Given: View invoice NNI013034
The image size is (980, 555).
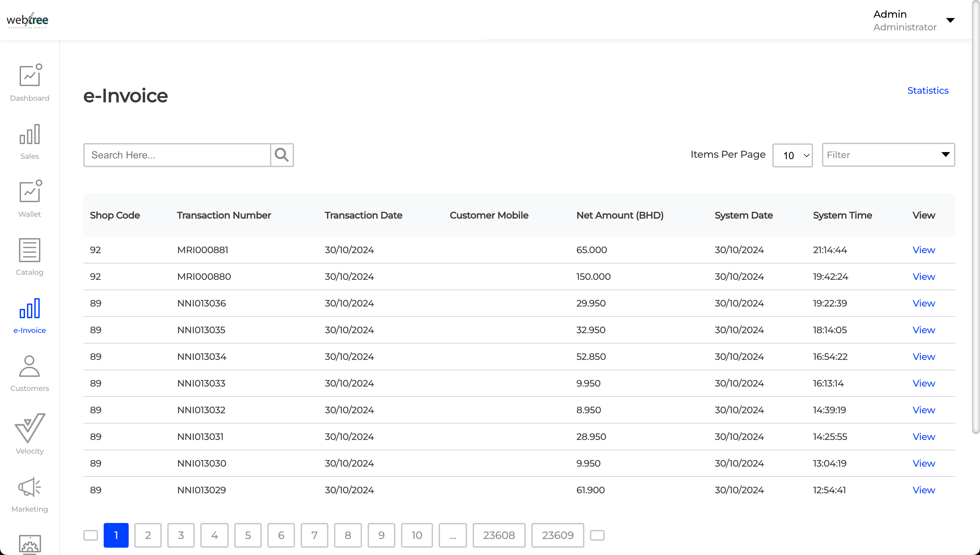Looking at the screenshot, I should pos(924,357).
